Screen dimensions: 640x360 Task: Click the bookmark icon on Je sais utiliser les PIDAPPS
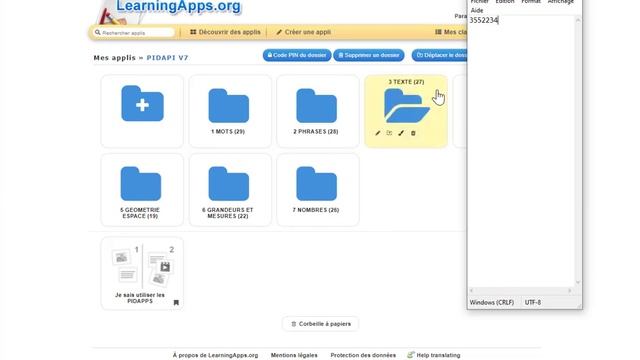176,302
